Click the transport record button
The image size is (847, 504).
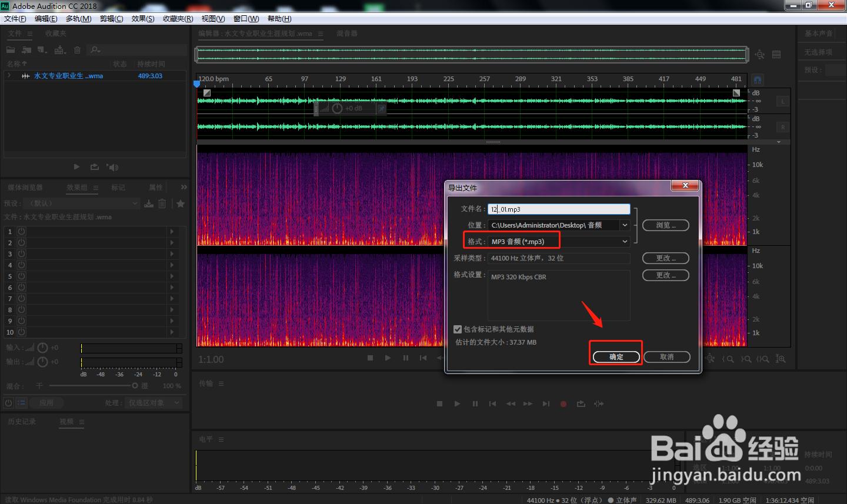tap(563, 404)
